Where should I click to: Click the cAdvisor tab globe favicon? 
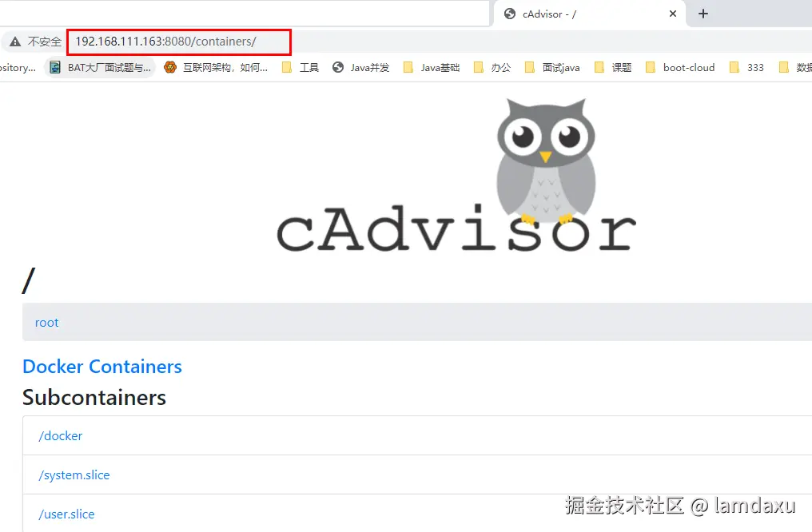510,14
